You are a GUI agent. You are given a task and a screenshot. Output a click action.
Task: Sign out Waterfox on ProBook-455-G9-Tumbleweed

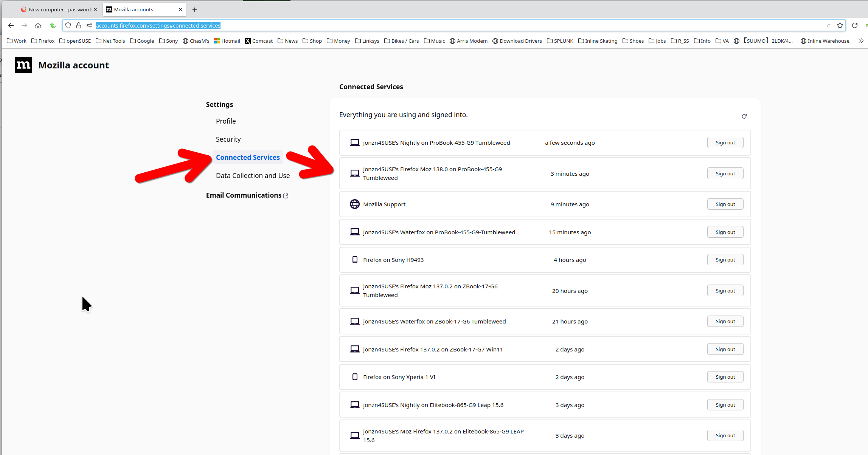click(x=725, y=232)
